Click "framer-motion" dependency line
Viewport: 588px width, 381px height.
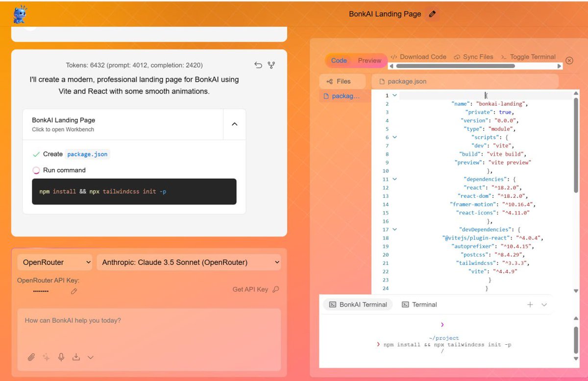[x=493, y=204]
